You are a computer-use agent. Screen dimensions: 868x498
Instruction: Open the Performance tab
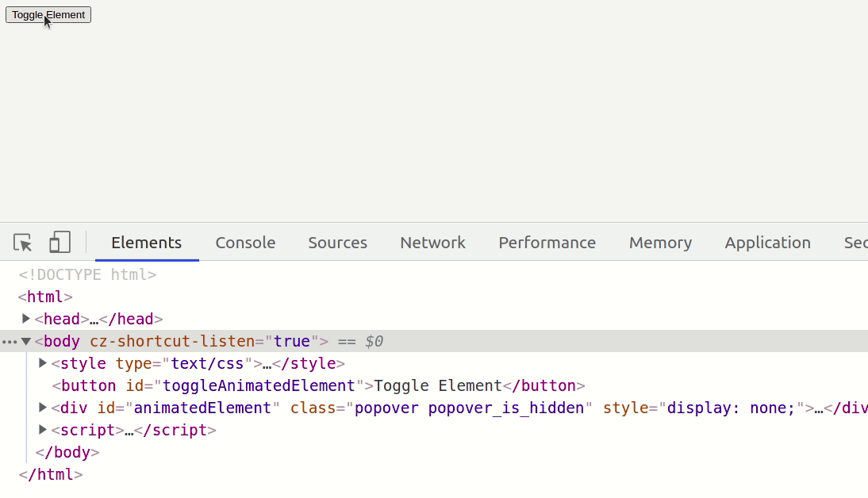(547, 243)
